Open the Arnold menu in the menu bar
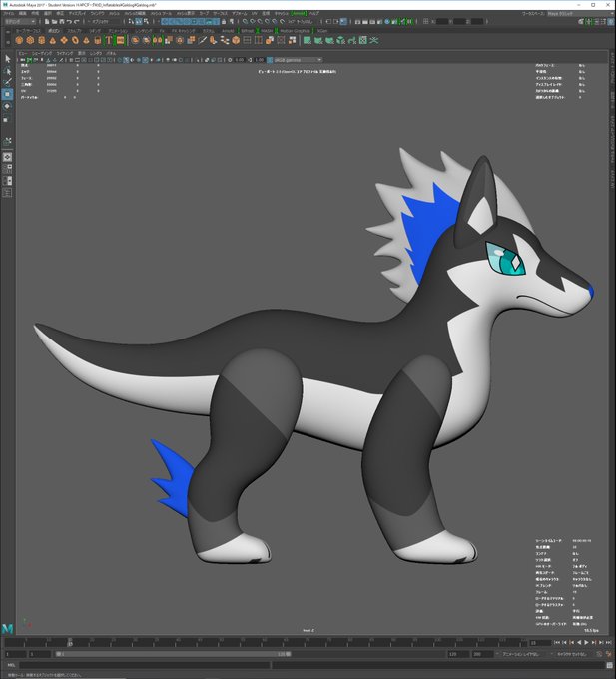 click(299, 13)
